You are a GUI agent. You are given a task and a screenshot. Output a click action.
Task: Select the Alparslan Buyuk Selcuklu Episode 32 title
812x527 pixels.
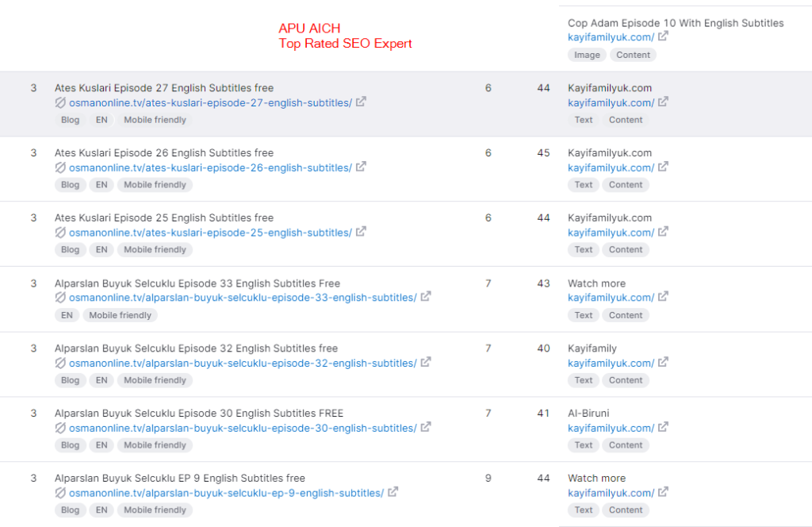point(196,348)
